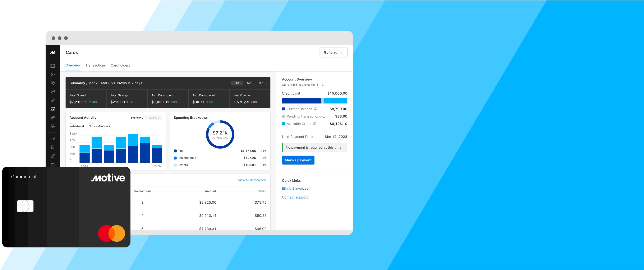Click the Motive logo in the sidebar
This screenshot has width=644, height=270.
(52, 52)
